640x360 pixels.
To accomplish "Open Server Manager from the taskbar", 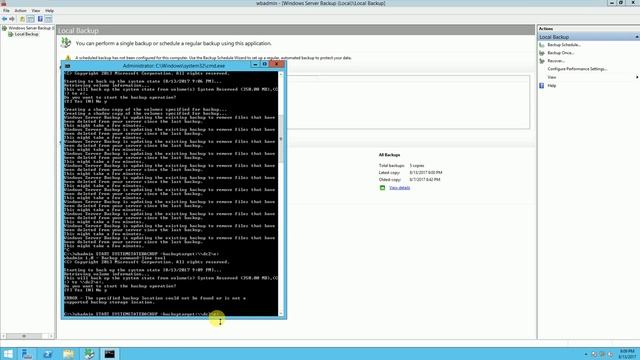I will tap(27, 354).
